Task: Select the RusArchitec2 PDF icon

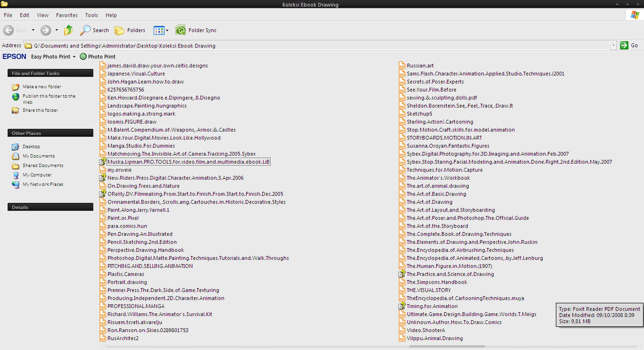Action: click(103, 338)
